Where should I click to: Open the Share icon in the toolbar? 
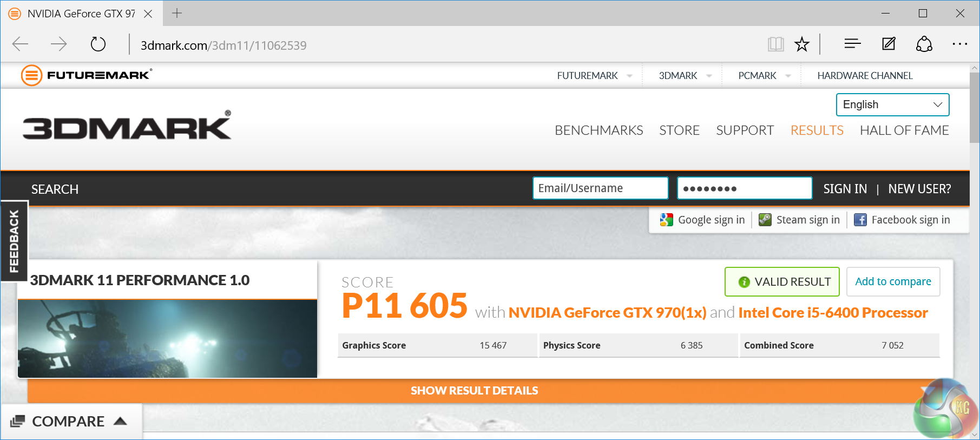pos(924,44)
